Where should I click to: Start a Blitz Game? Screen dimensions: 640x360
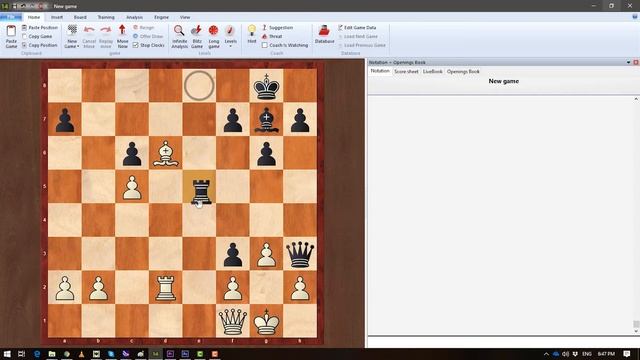(x=197, y=36)
